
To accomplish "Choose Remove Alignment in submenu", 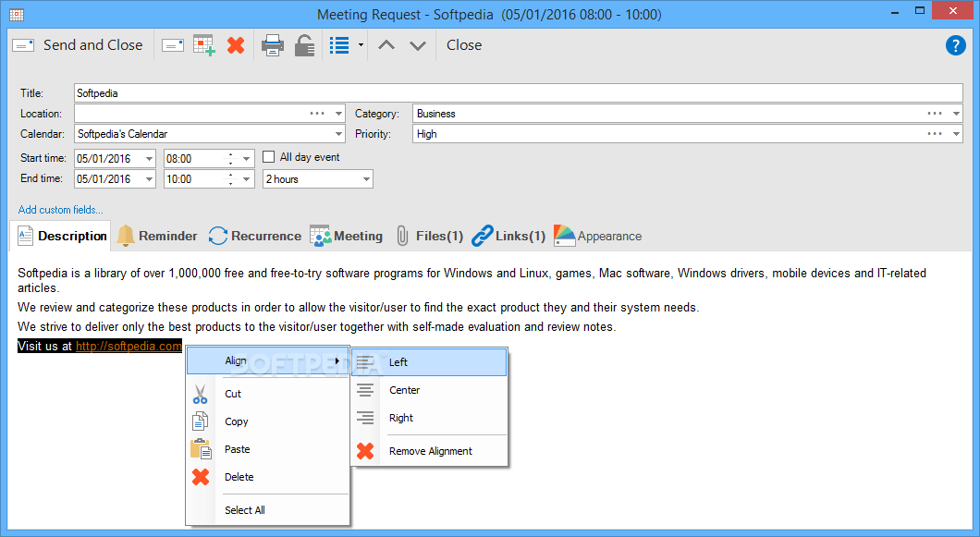I will pos(429,451).
